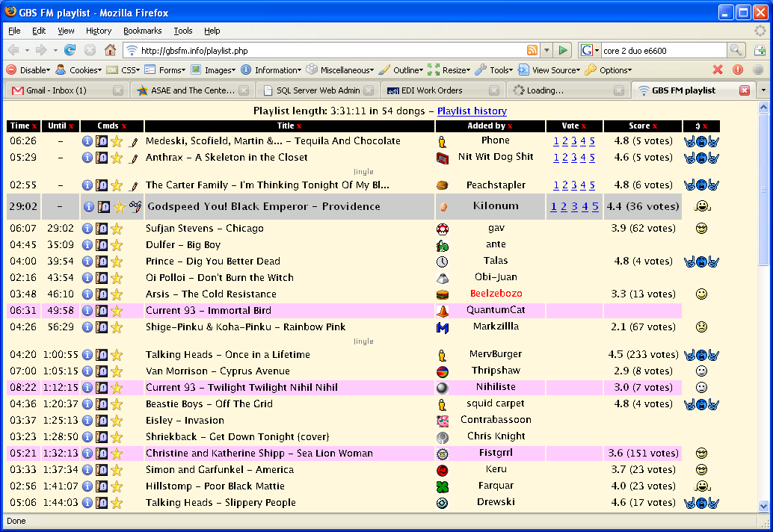Open the tab list dropdown at the tab bar end

click(763, 90)
